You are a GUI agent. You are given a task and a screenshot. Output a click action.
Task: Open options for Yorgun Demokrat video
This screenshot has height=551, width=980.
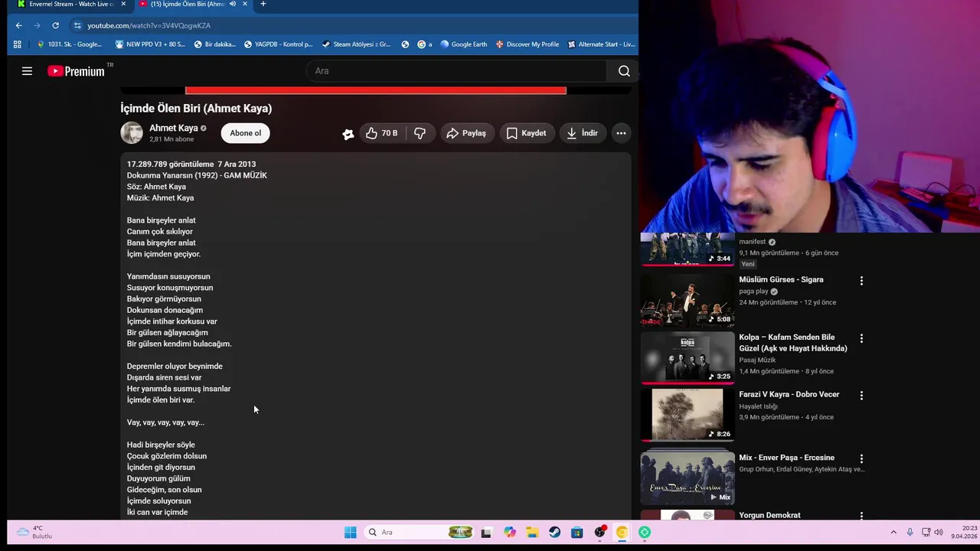[861, 517]
